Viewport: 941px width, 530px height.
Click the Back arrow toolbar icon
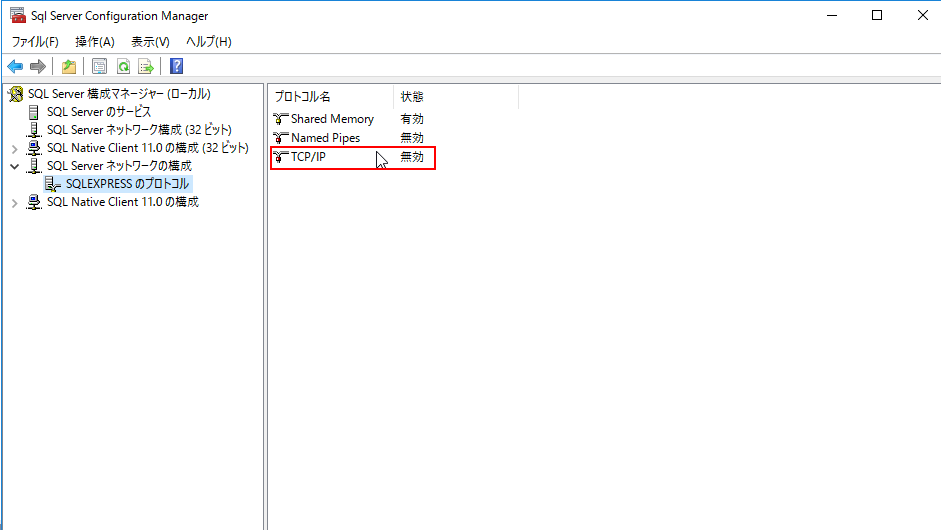(x=15, y=67)
